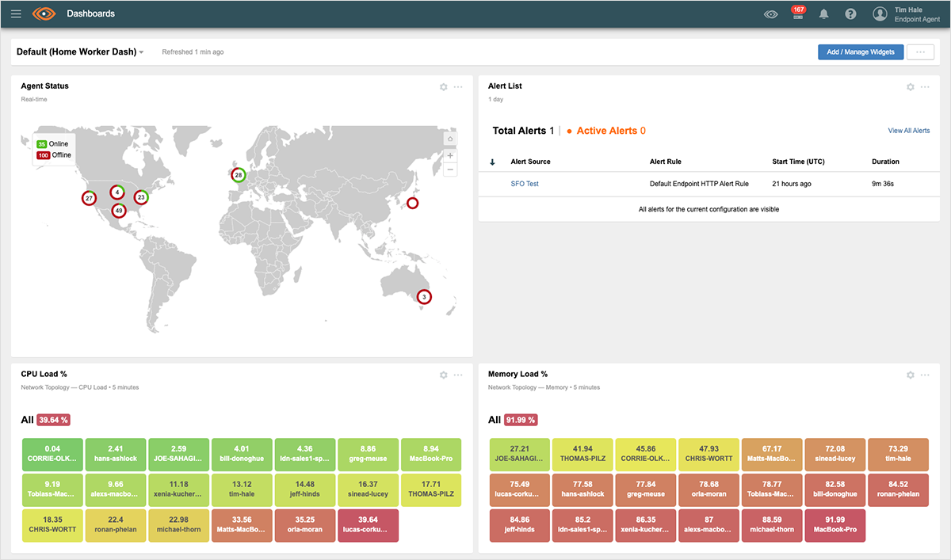Open the agent icon with 167 badge

coord(798,13)
